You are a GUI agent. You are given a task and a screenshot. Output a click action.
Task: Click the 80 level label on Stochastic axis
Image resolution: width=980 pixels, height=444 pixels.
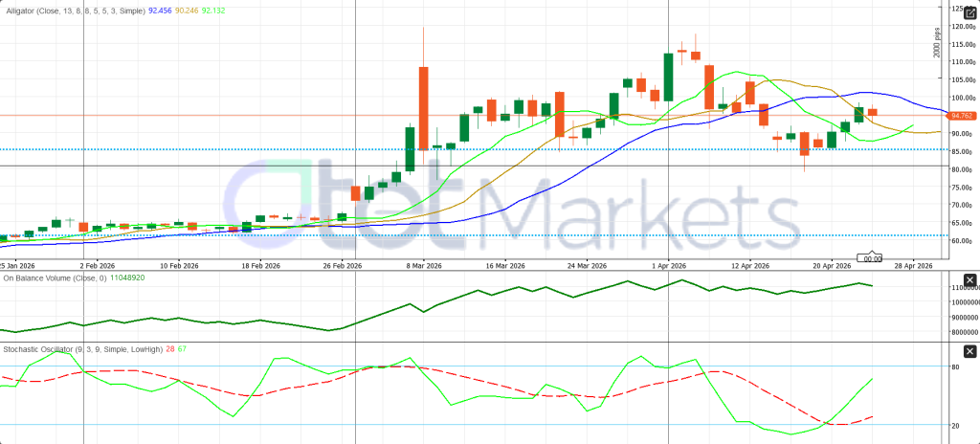pyautogui.click(x=956, y=367)
